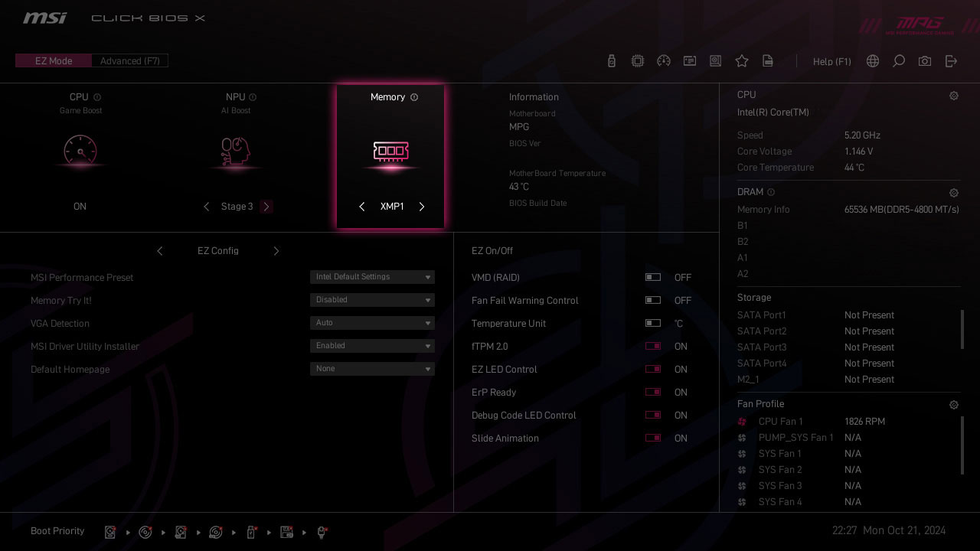The image size is (980, 551).
Task: Click the Storage list scrollbar
Action: coord(962,329)
